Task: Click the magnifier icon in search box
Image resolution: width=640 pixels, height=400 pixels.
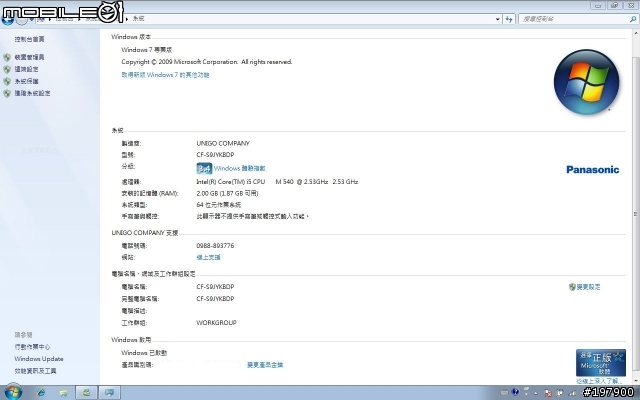Action: 633,19
